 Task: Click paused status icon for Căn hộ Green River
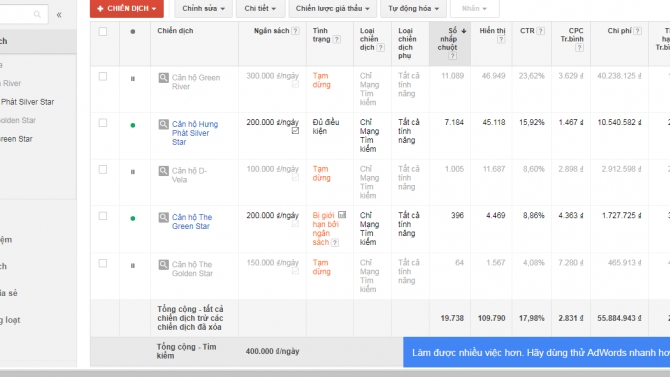click(133, 79)
